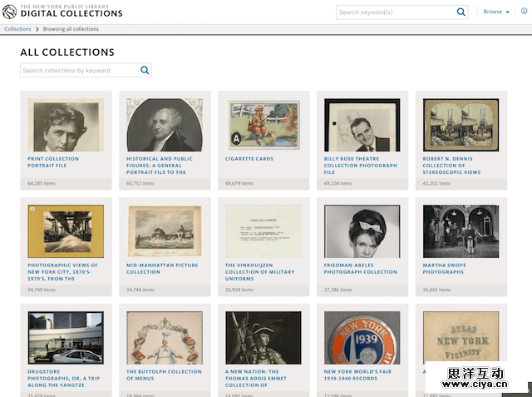Open the Print Collection Portrait File thumbnail

click(66, 125)
